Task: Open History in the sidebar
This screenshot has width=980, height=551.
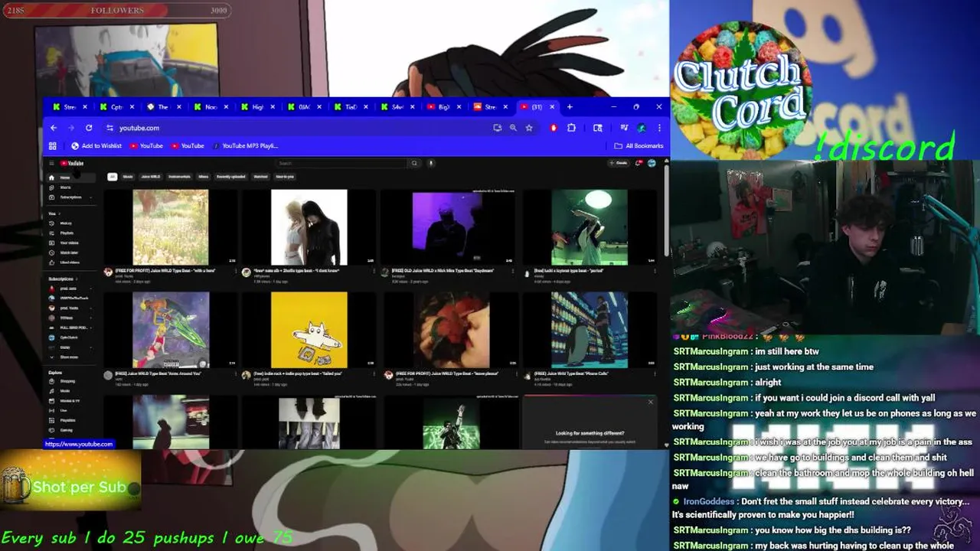Action: tap(70, 223)
